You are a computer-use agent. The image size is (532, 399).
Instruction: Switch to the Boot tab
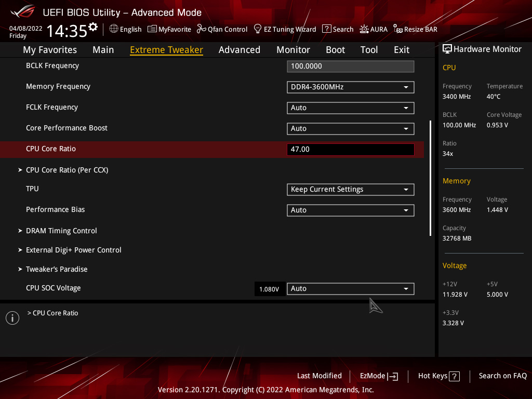(335, 50)
